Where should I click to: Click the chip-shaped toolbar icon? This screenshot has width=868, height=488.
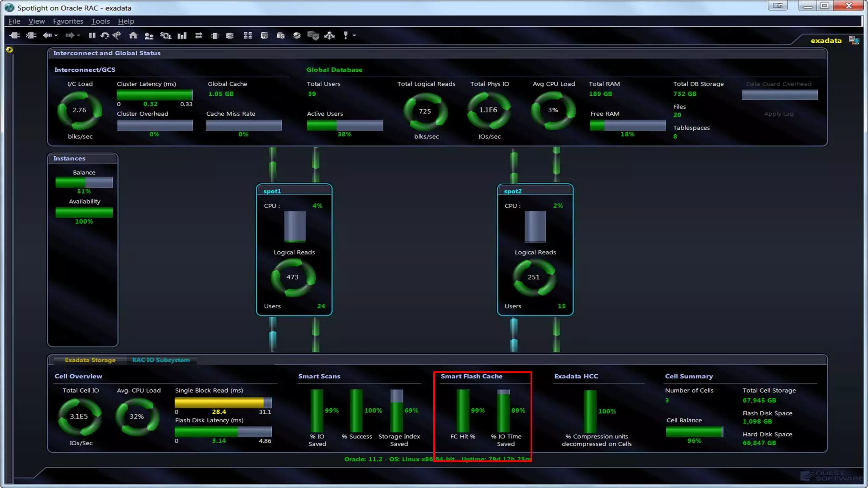(215, 36)
